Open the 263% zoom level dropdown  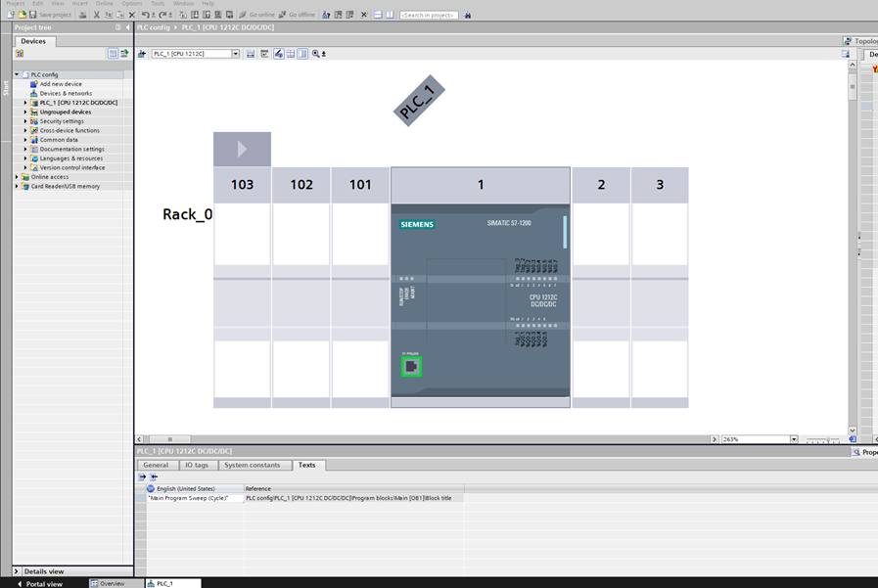tap(794, 439)
